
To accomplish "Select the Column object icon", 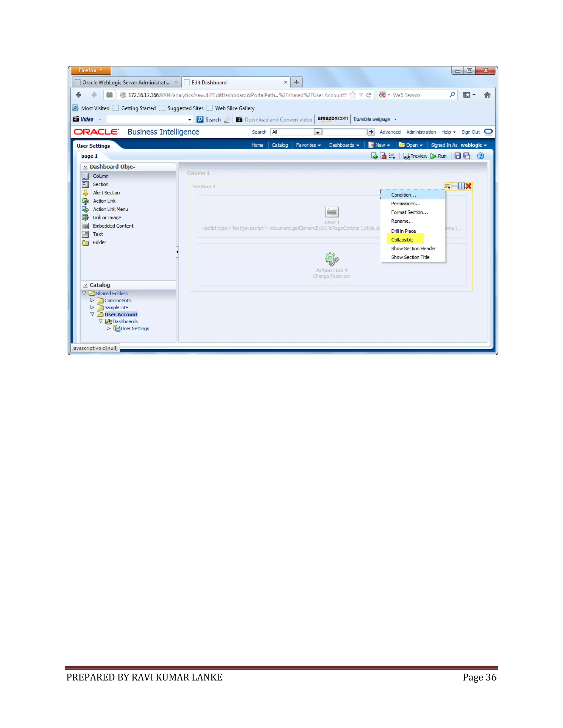I will (85, 176).
